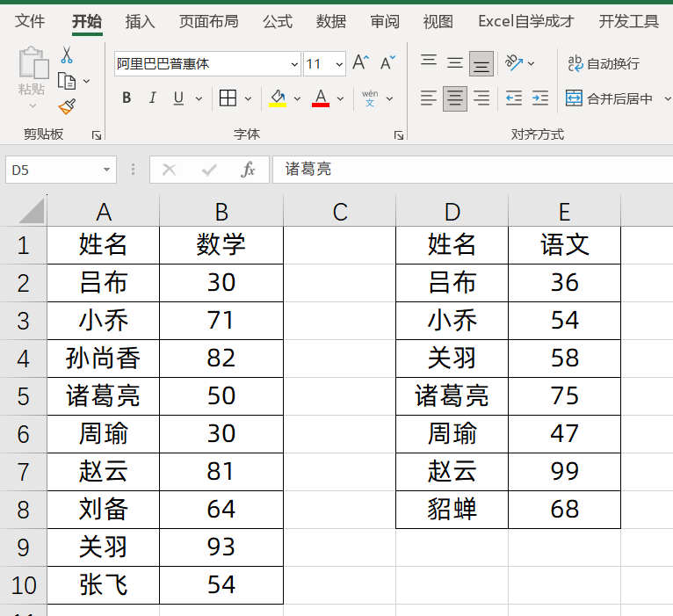Expand the paste options arrow
The image size is (673, 616).
(x=33, y=106)
